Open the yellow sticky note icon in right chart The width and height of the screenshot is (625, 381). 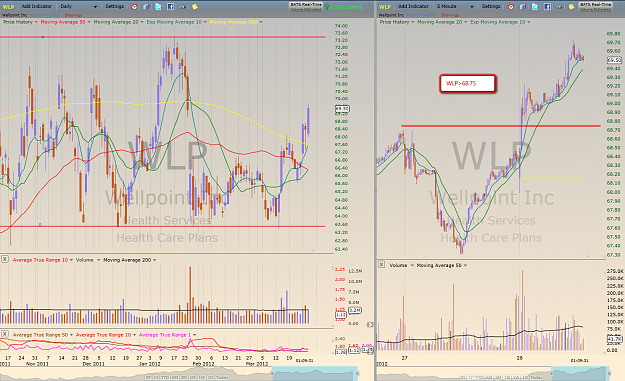[x=572, y=6]
